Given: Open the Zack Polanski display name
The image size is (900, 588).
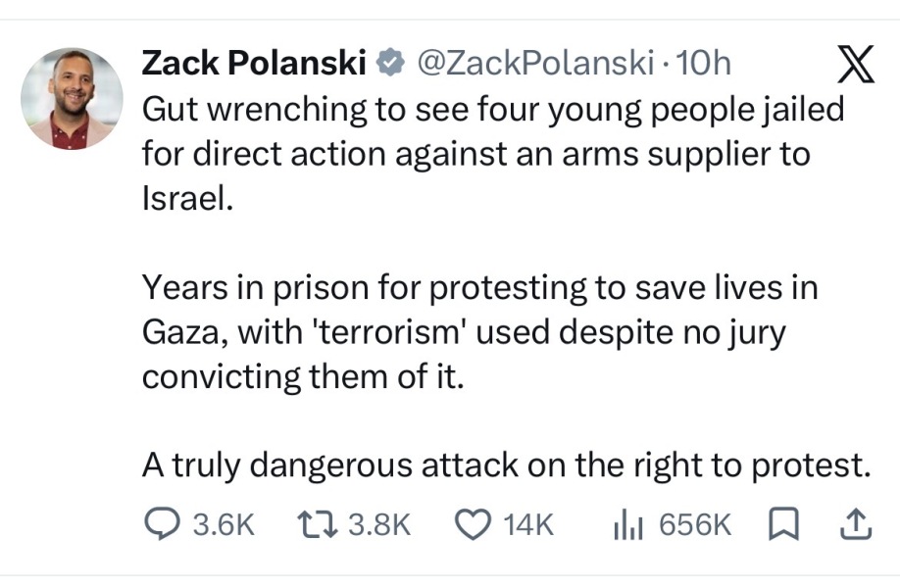Looking at the screenshot, I should (x=254, y=63).
